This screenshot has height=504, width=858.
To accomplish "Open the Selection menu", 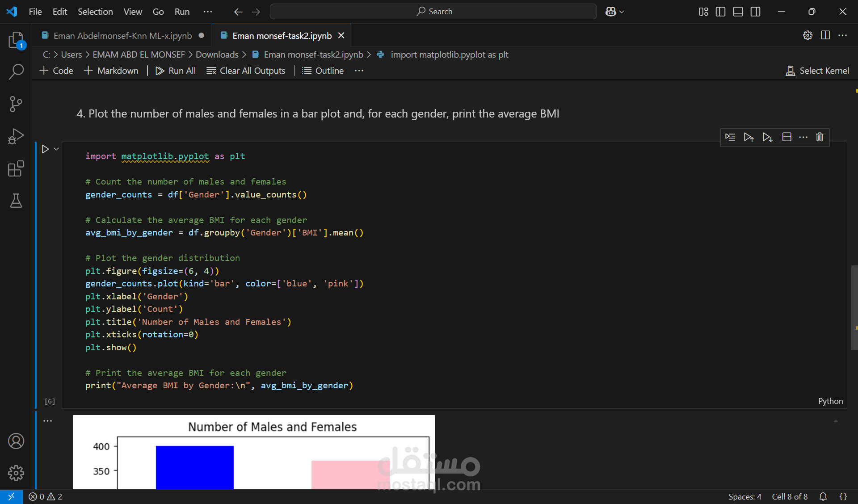I will (95, 12).
